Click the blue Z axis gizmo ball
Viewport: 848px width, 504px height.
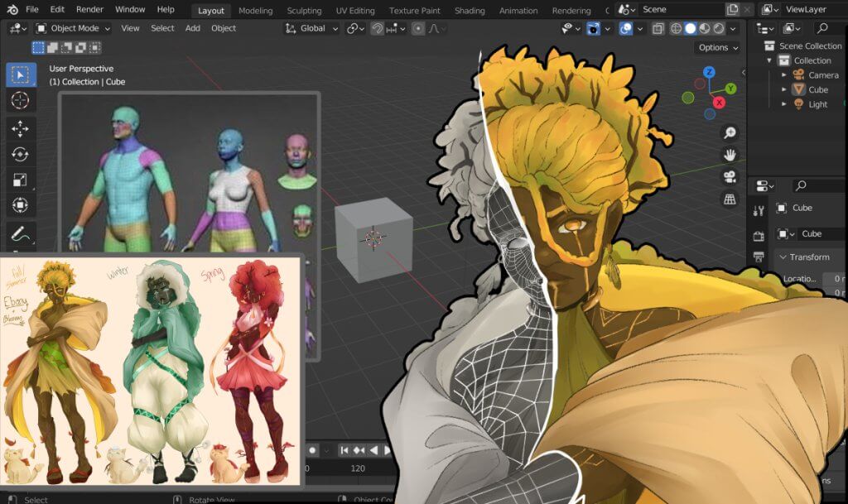pyautogui.click(x=709, y=72)
